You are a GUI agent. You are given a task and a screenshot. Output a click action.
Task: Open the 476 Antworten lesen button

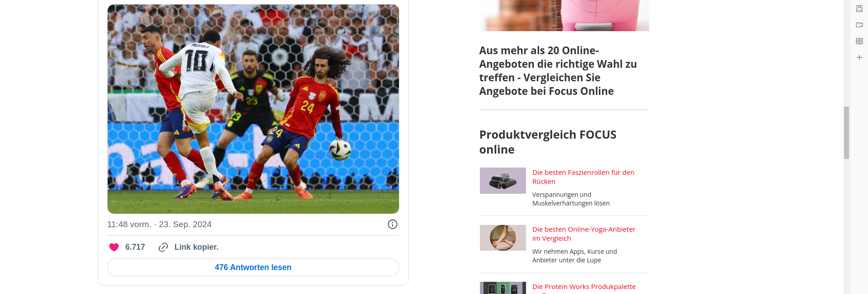253,267
